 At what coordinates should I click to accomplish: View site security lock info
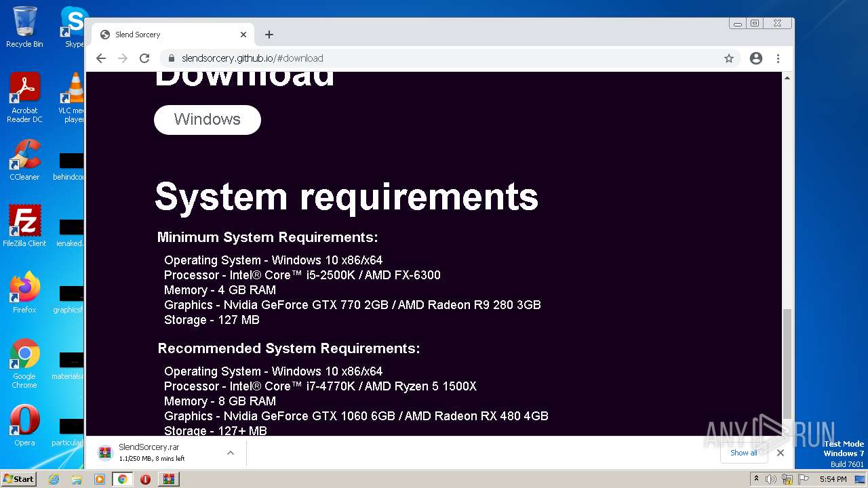click(171, 58)
